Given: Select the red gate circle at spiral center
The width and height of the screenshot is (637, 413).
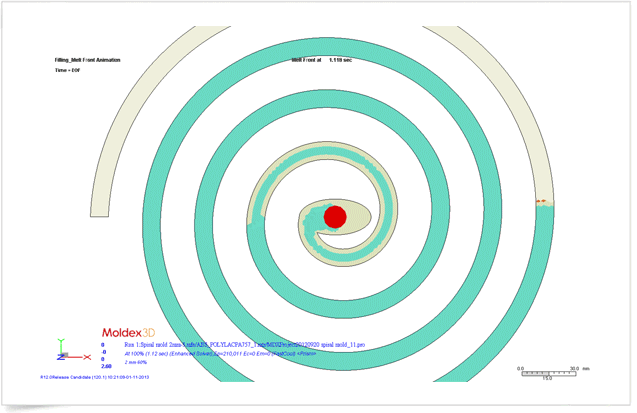Looking at the screenshot, I should coord(335,216).
